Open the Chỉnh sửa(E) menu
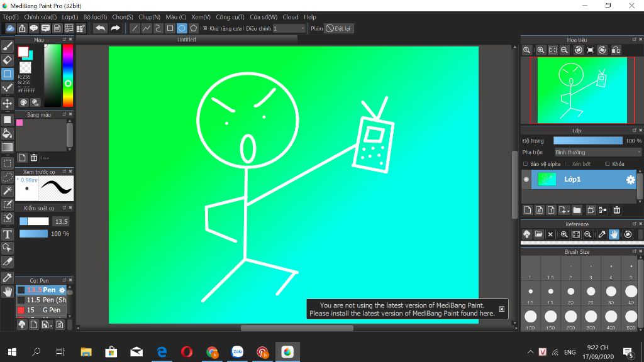 coord(40,17)
